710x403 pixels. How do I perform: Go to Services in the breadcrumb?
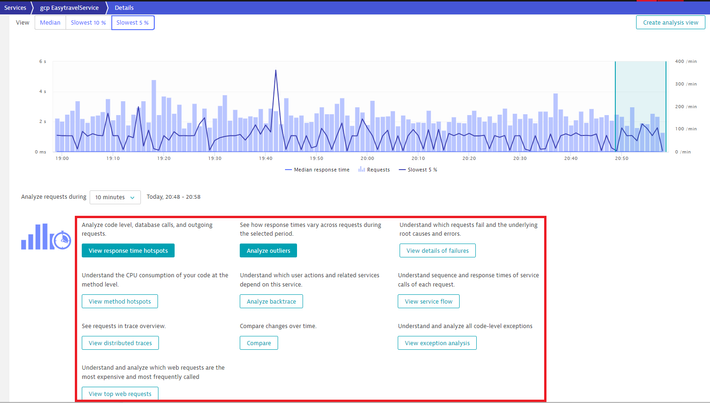[x=15, y=7]
